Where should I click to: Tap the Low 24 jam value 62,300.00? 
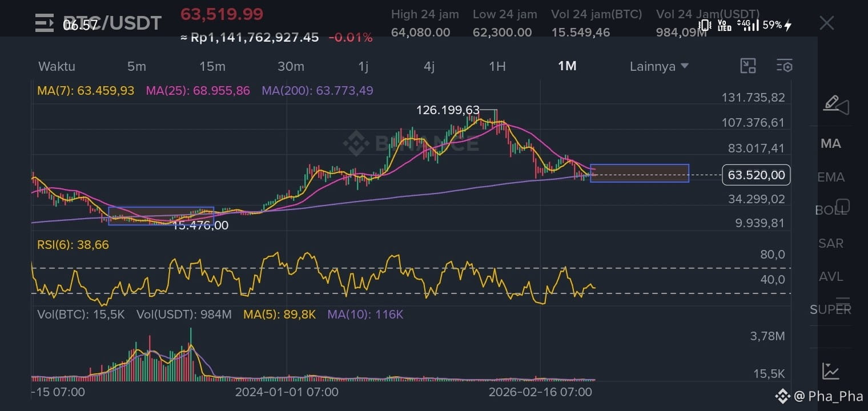coord(503,33)
